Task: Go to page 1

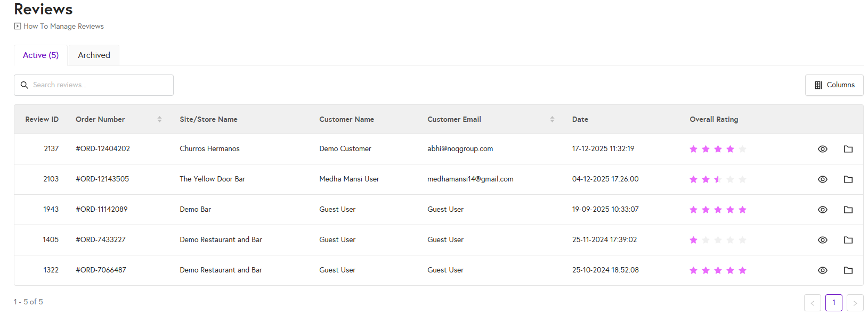Action: tap(833, 302)
